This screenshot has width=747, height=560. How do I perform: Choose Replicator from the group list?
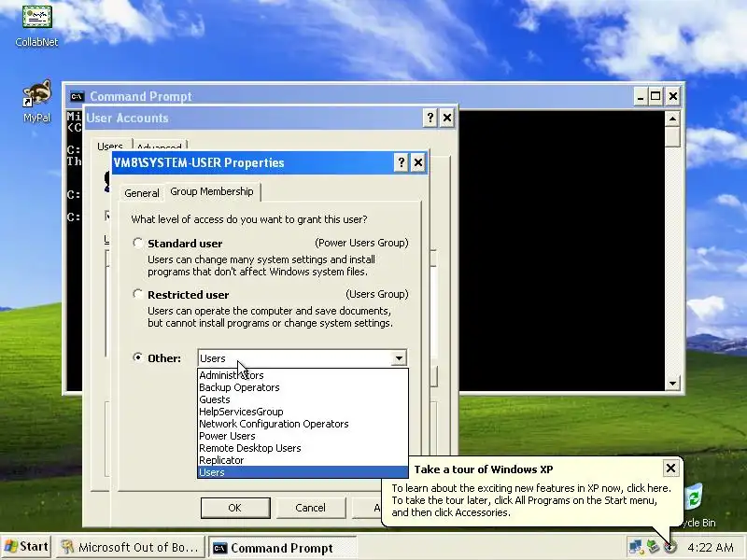(303, 460)
